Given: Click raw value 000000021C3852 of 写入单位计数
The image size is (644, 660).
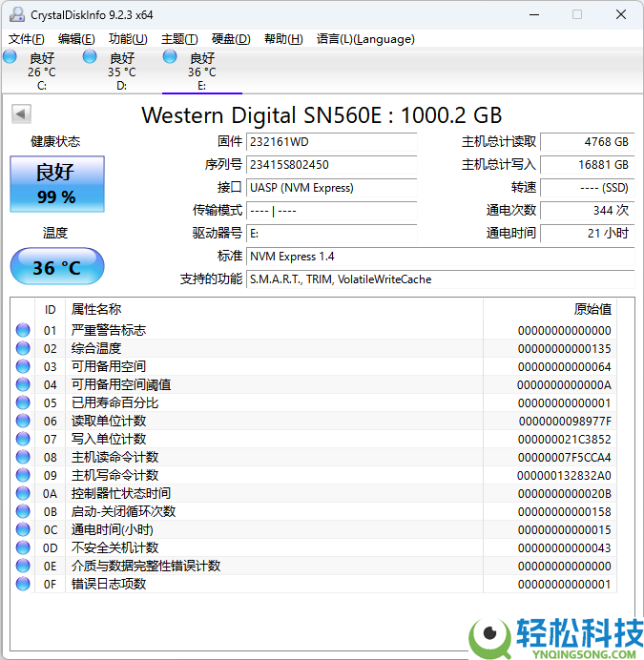Looking at the screenshot, I should tap(565, 439).
